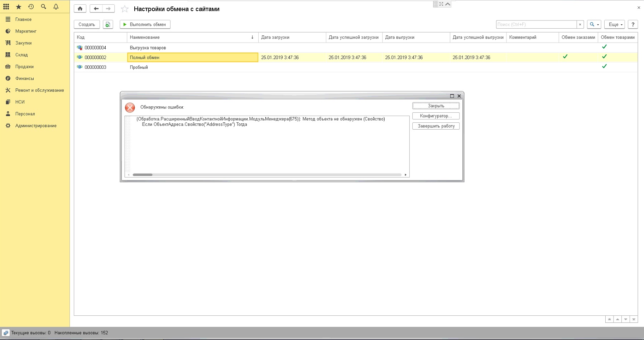Add current page to favorites star
Screen dimensions: 644x340
[125, 9]
